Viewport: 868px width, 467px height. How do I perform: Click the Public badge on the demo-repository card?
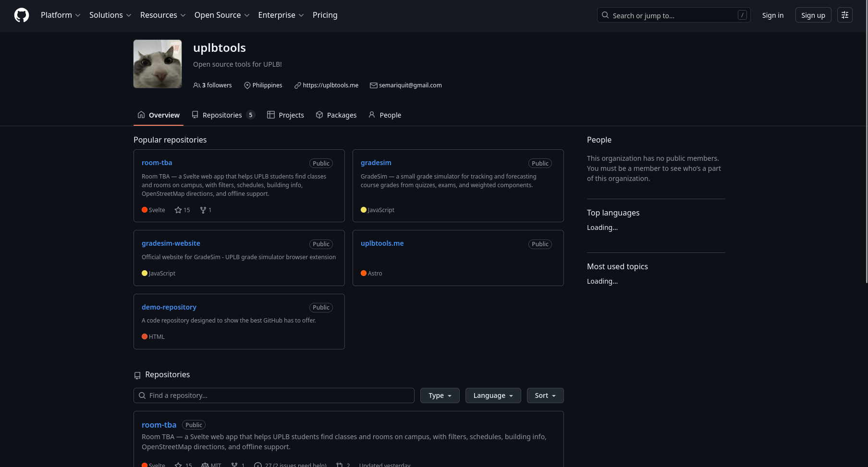click(x=321, y=308)
